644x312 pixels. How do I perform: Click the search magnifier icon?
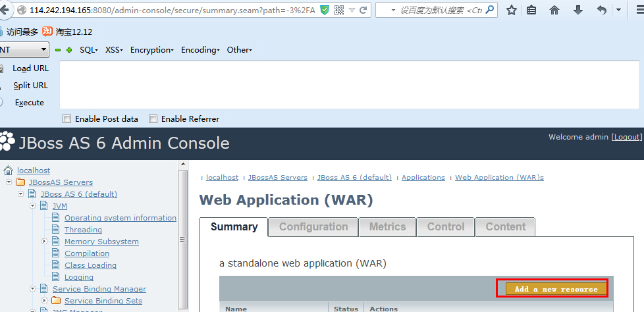pyautogui.click(x=489, y=10)
